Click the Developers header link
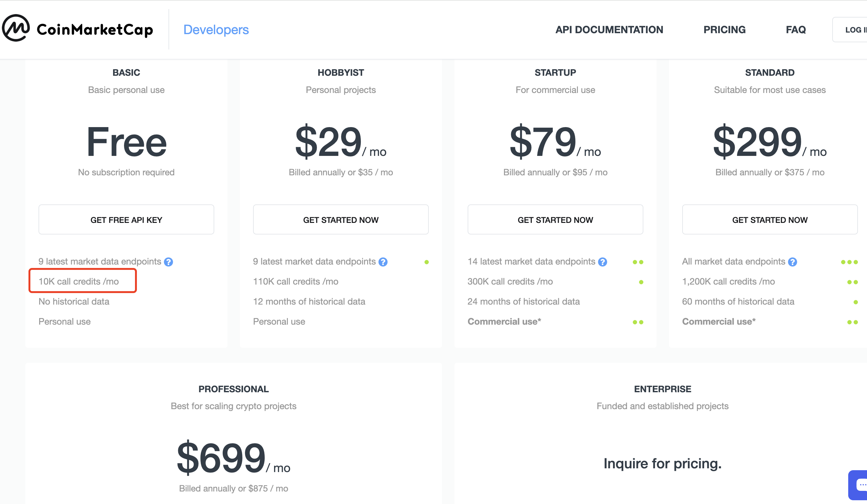Viewport: 867px width, 504px height. (216, 29)
